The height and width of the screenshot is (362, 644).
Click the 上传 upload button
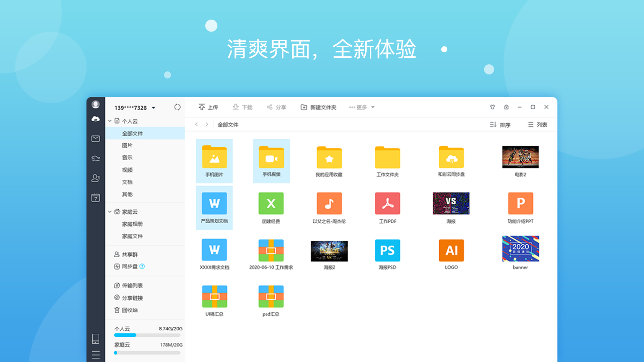[x=208, y=107]
